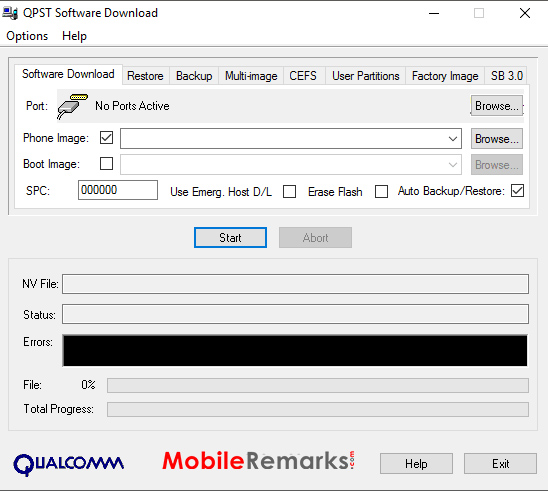Enable the Boot Image checkbox

tap(107, 164)
